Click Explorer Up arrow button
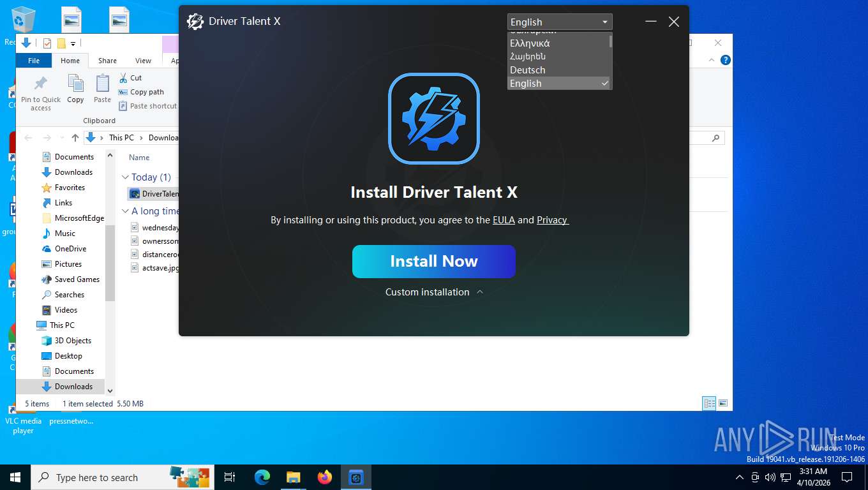 (75, 138)
